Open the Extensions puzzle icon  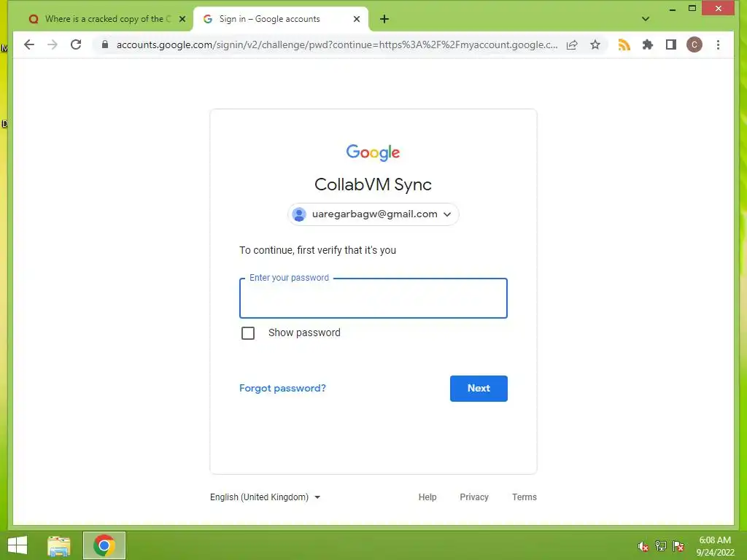648,44
